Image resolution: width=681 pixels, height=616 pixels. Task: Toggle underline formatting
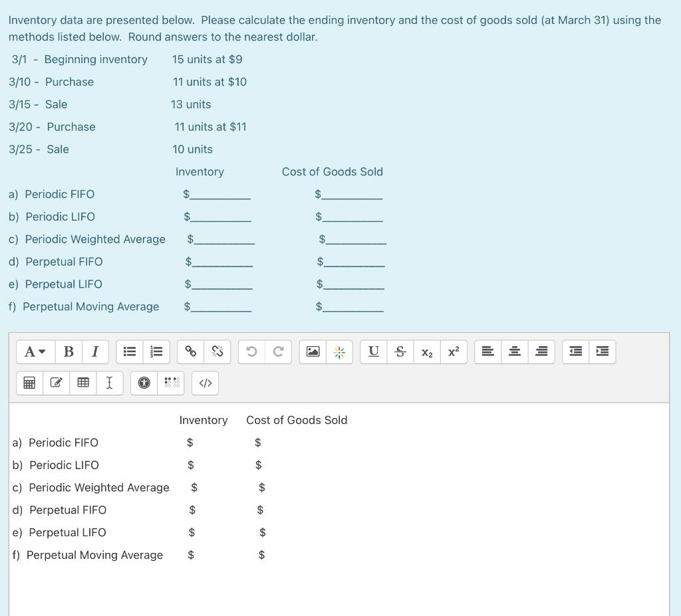373,352
